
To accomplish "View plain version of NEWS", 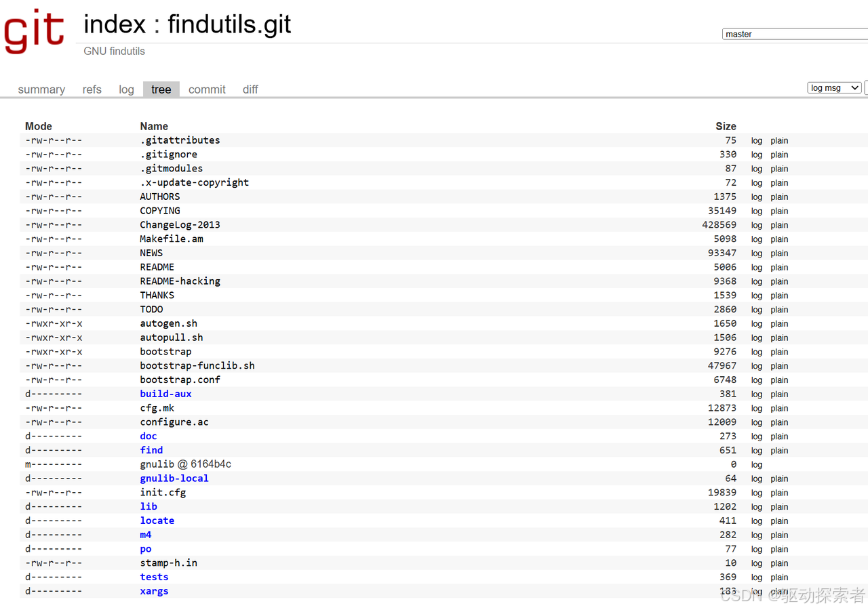I will 779,253.
